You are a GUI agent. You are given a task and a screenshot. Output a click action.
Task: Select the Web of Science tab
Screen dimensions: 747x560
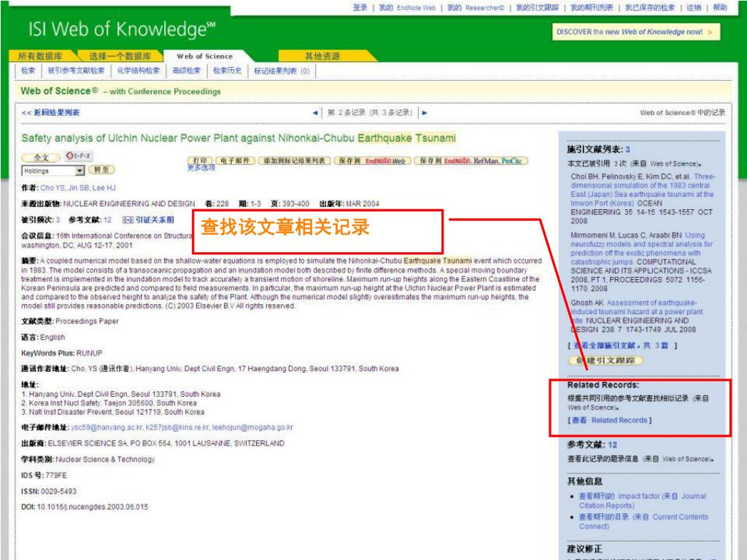[205, 56]
